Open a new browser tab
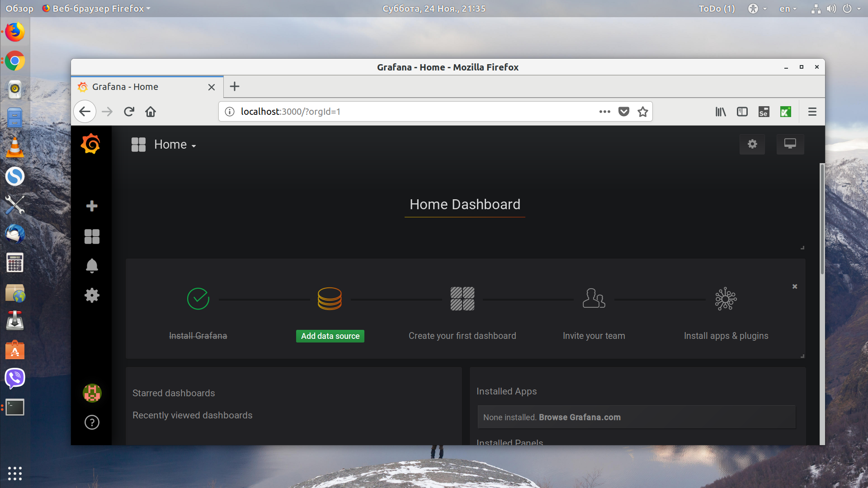The image size is (868, 488). coord(235,87)
